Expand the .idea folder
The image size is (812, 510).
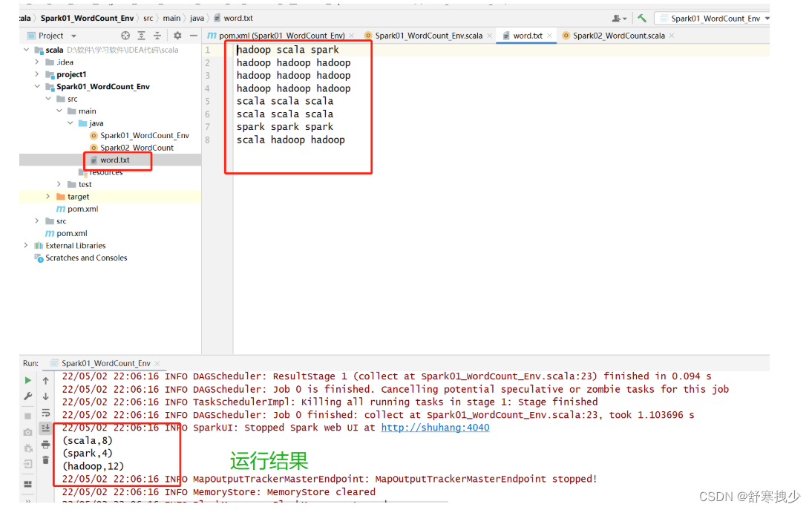37,62
